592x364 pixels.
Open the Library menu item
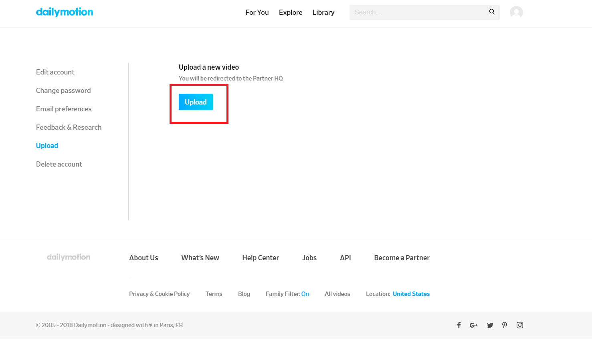[x=323, y=12]
